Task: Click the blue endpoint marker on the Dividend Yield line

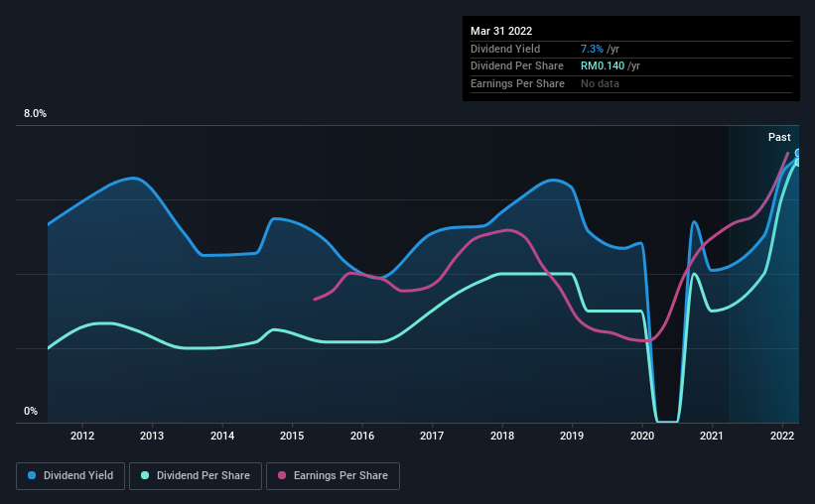Action: 798,153
